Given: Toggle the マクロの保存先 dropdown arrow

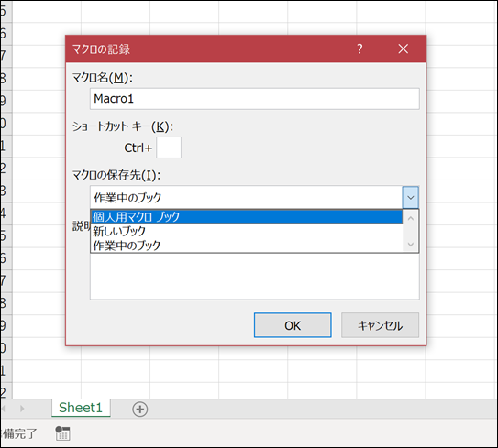Looking at the screenshot, I should click(411, 197).
